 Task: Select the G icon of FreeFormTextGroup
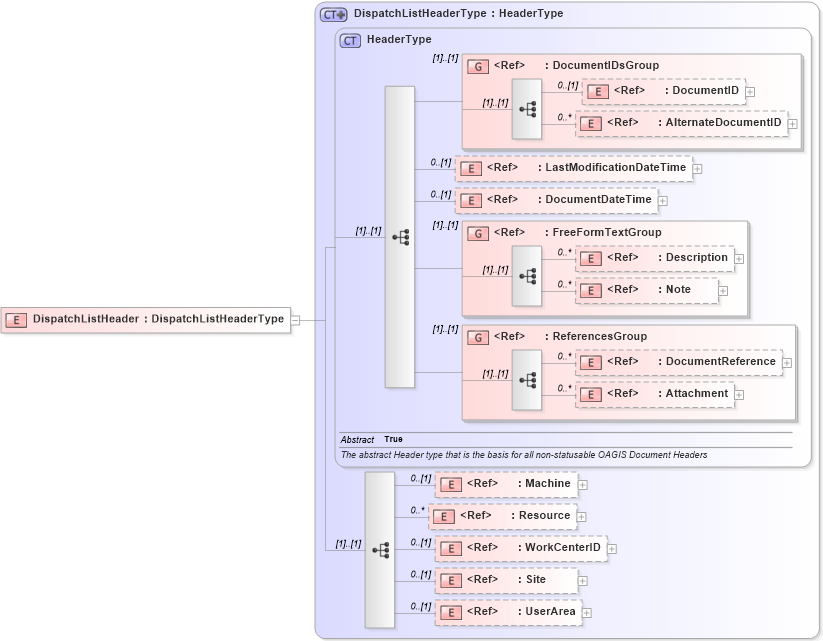click(x=477, y=232)
